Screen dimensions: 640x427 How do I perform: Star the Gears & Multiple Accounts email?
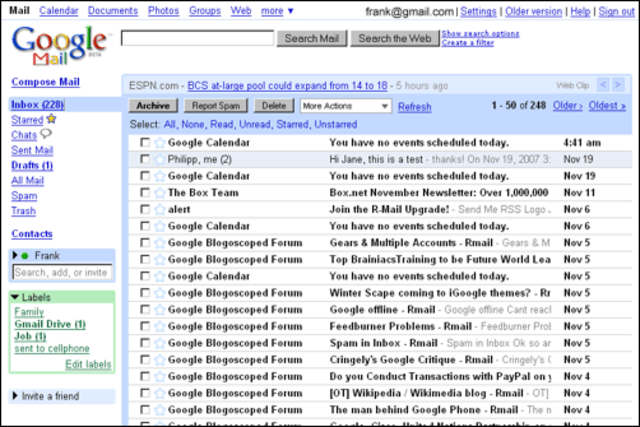[160, 243]
